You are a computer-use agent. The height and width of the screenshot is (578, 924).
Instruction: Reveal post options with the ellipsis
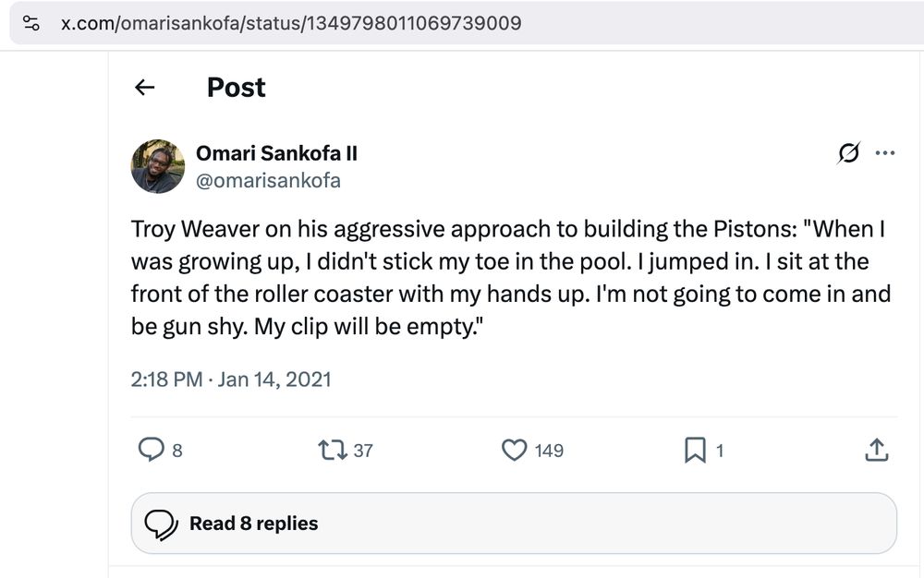[884, 152]
